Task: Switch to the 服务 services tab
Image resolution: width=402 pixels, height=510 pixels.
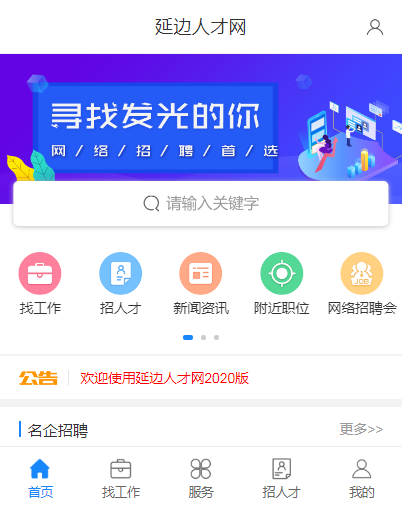Action: (x=201, y=478)
